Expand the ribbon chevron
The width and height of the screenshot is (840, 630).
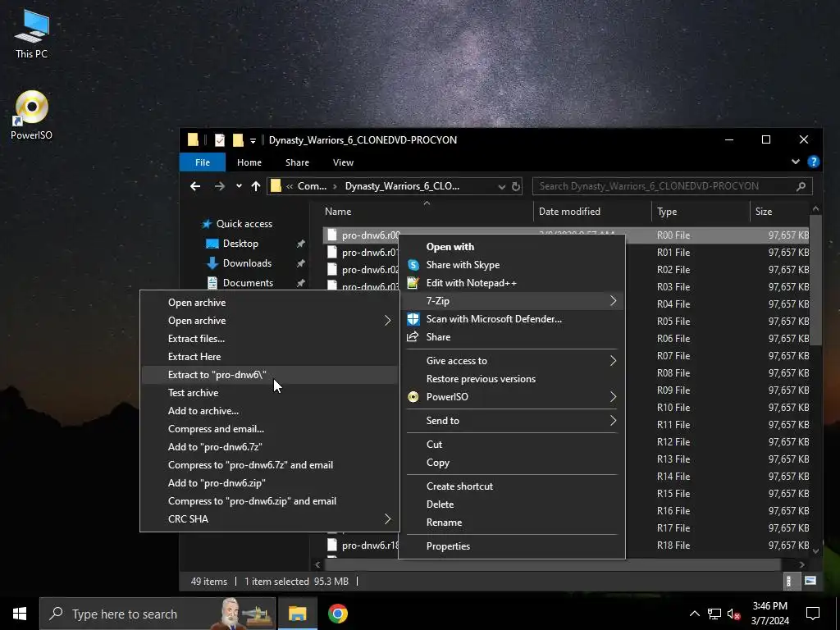[796, 162]
